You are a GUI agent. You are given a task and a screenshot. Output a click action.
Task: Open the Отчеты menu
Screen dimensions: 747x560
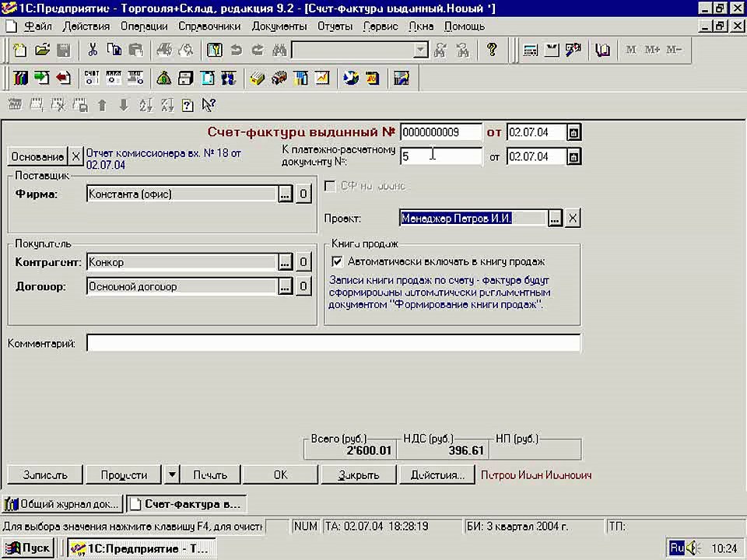tap(335, 26)
